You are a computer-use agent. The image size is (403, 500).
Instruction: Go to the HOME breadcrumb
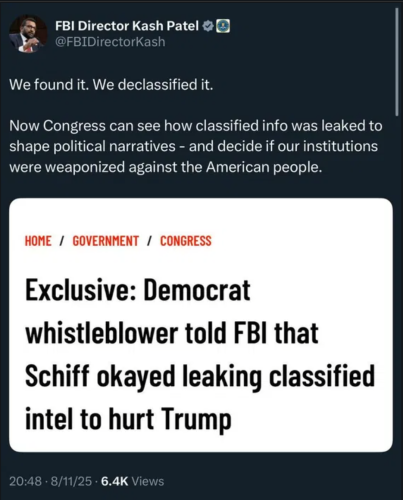pyautogui.click(x=38, y=241)
